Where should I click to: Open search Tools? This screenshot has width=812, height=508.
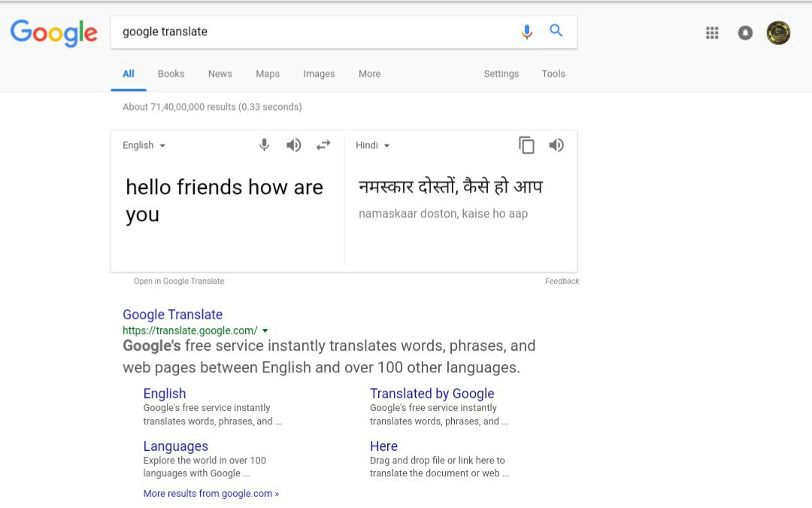pos(553,74)
